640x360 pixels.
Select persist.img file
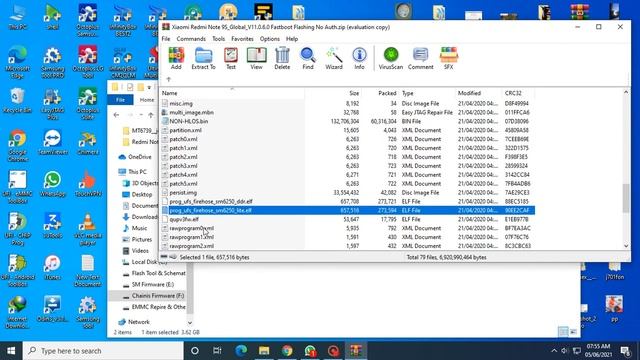(x=183, y=192)
